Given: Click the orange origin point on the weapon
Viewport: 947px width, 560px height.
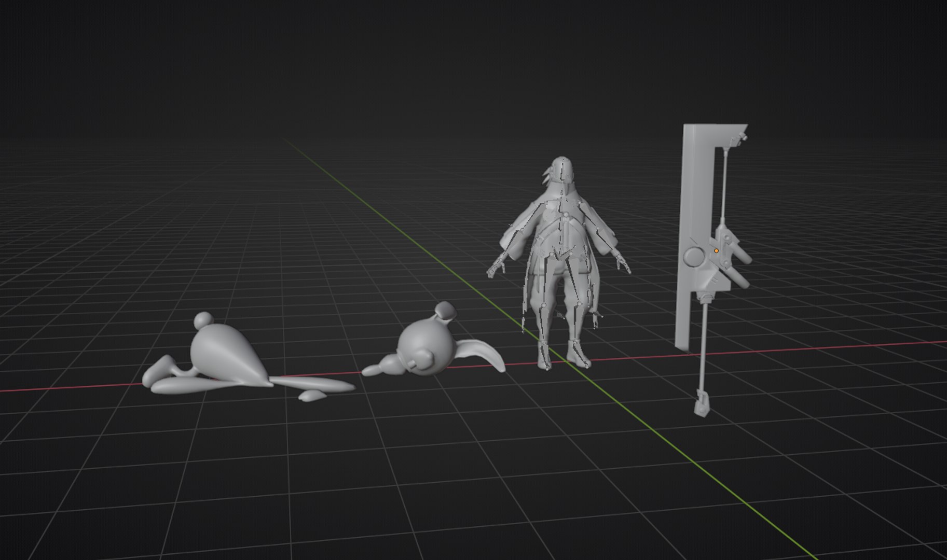Looking at the screenshot, I should 716,250.
